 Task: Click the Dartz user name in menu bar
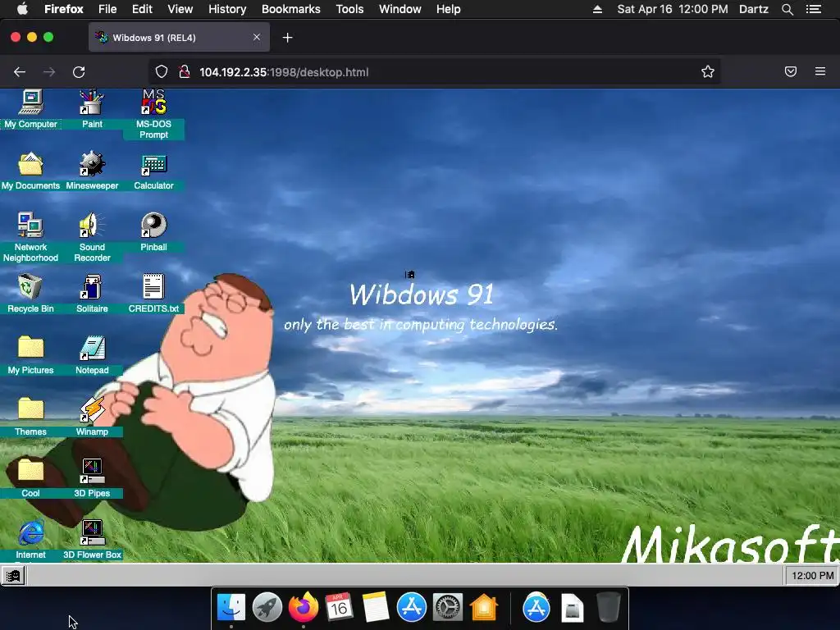click(x=754, y=9)
